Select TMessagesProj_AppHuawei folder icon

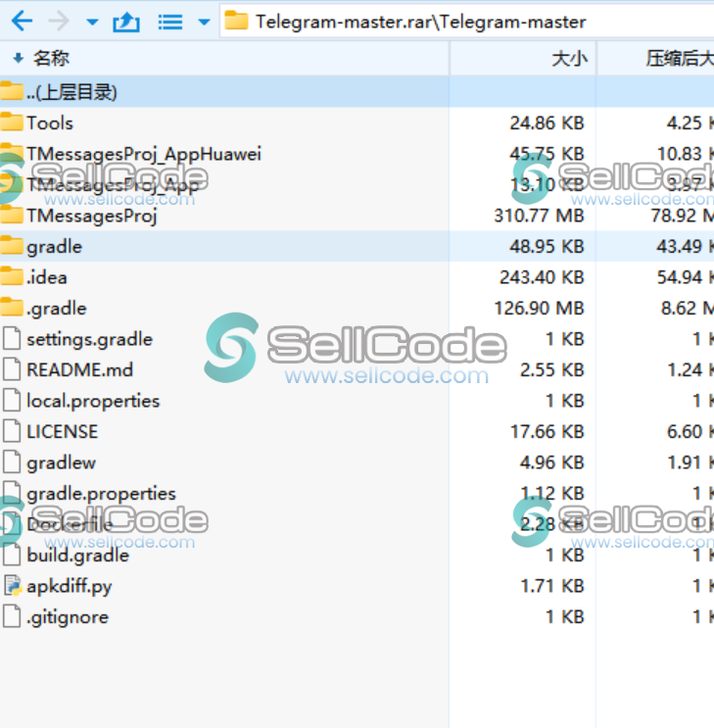(12, 153)
